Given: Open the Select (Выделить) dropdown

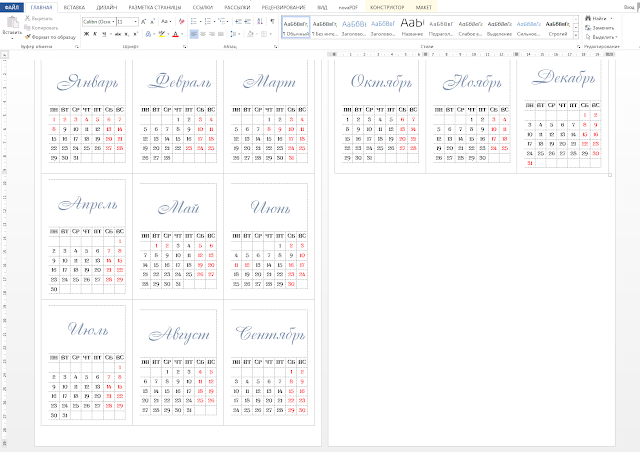Looking at the screenshot, I should [601, 37].
